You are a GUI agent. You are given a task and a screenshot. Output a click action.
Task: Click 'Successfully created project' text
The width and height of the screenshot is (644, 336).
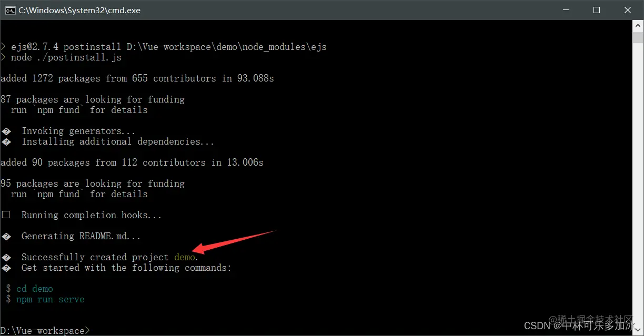tap(95, 257)
